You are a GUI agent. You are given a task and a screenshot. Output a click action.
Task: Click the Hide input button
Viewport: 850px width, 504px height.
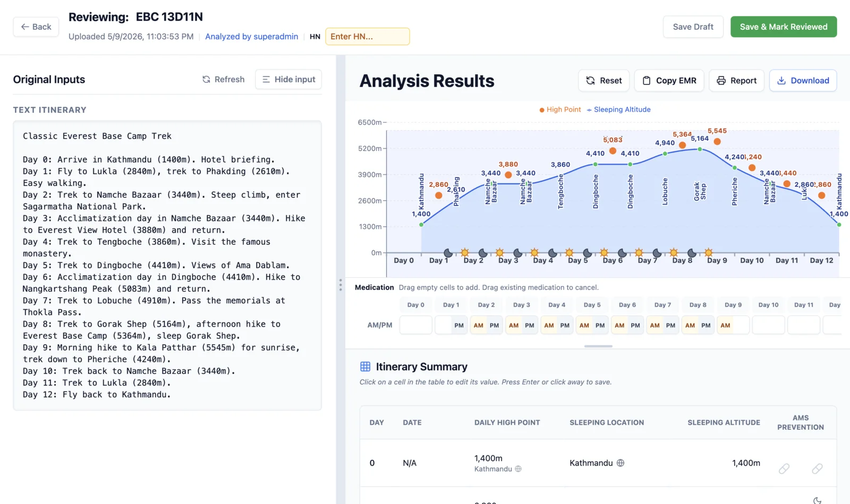pyautogui.click(x=288, y=79)
